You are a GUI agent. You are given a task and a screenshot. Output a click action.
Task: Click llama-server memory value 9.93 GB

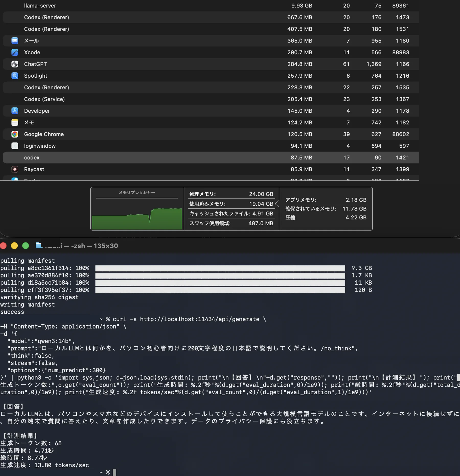click(x=302, y=6)
